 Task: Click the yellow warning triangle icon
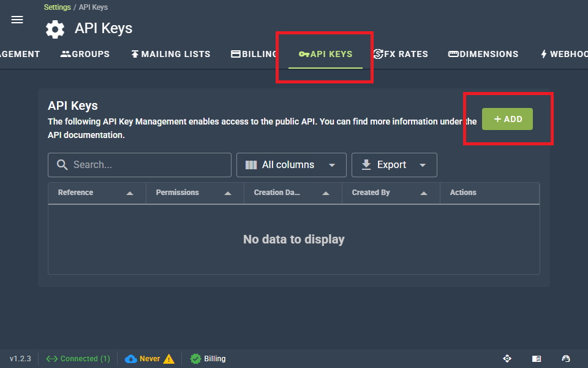point(169,359)
